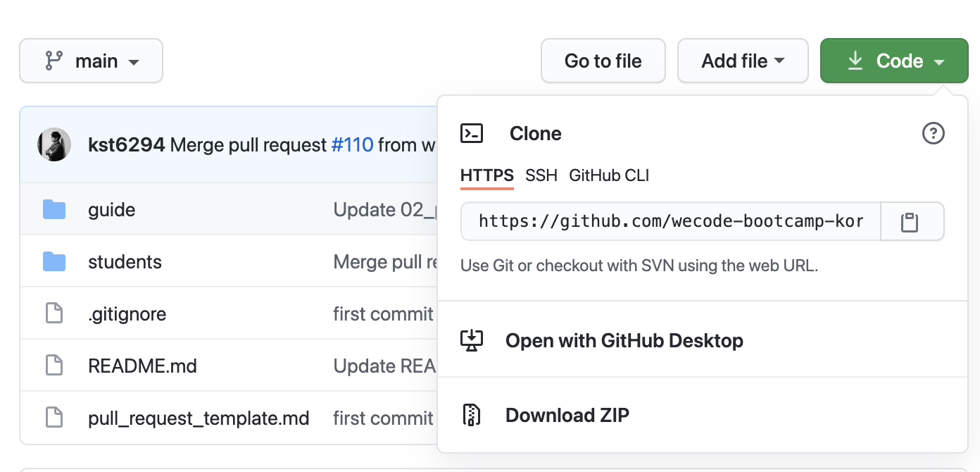The height and width of the screenshot is (472, 980).
Task: Open .gitignore first commit message
Action: coord(383,313)
